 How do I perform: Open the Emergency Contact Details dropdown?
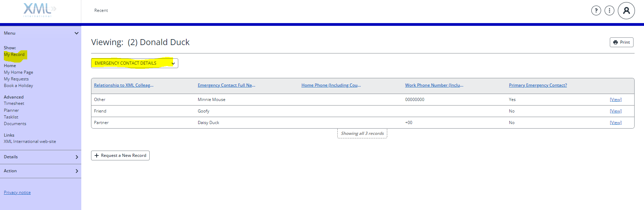(x=135, y=63)
